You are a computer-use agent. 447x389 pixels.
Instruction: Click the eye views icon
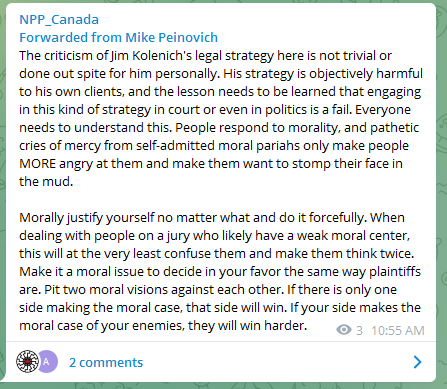click(x=344, y=330)
